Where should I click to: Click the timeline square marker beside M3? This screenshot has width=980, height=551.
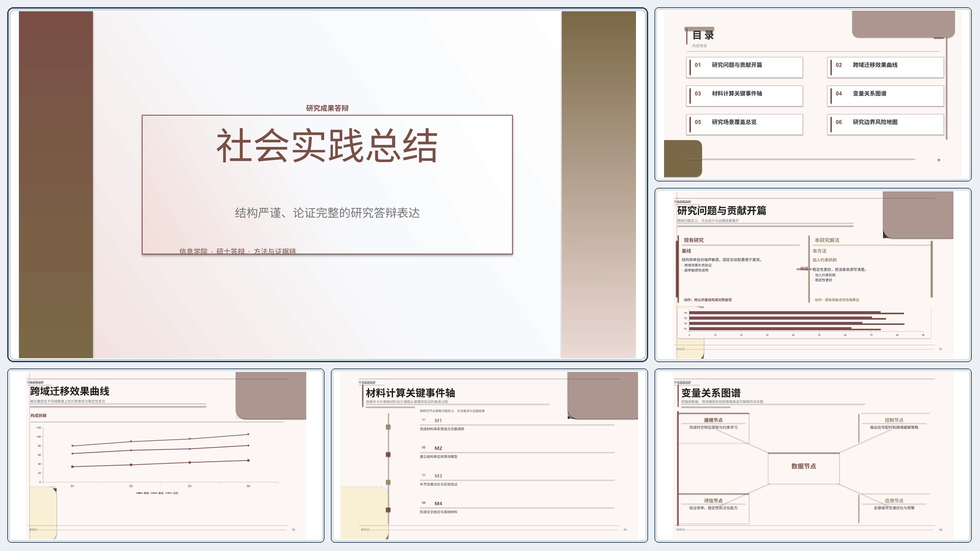pos(388,482)
